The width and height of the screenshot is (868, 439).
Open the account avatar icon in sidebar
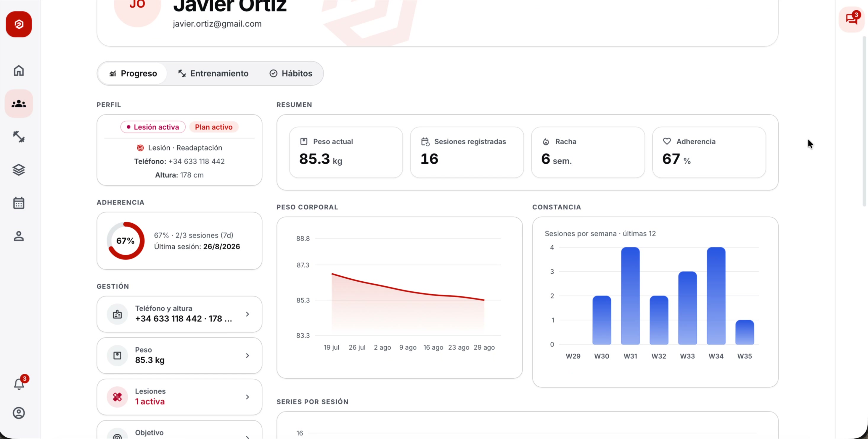point(19,413)
